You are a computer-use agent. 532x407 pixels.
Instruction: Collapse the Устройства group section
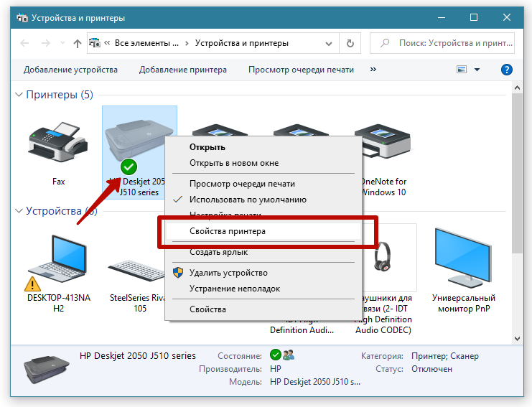(19, 211)
